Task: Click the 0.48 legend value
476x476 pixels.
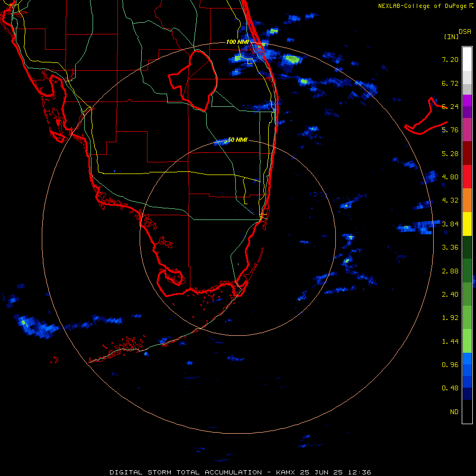Action: [450, 388]
